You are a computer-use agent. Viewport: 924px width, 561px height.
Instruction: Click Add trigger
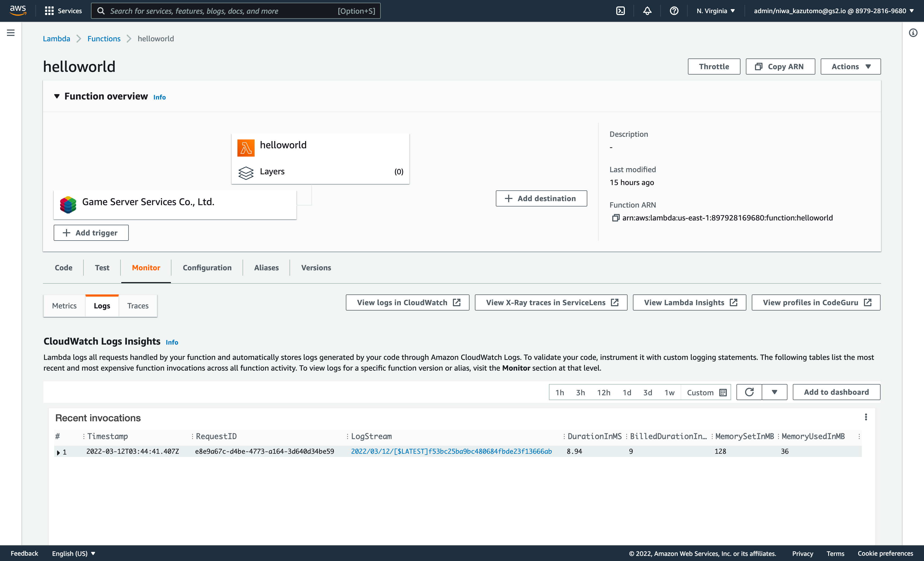click(x=91, y=233)
